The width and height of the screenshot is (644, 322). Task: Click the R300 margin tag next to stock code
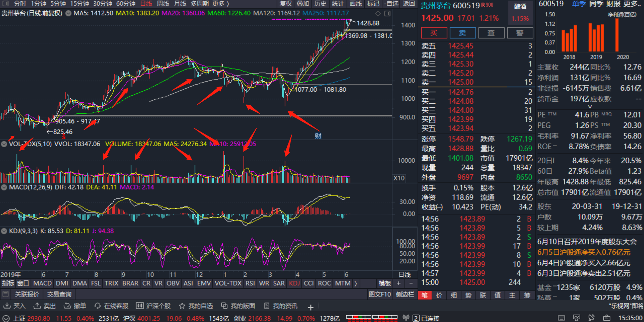[x=487, y=5]
